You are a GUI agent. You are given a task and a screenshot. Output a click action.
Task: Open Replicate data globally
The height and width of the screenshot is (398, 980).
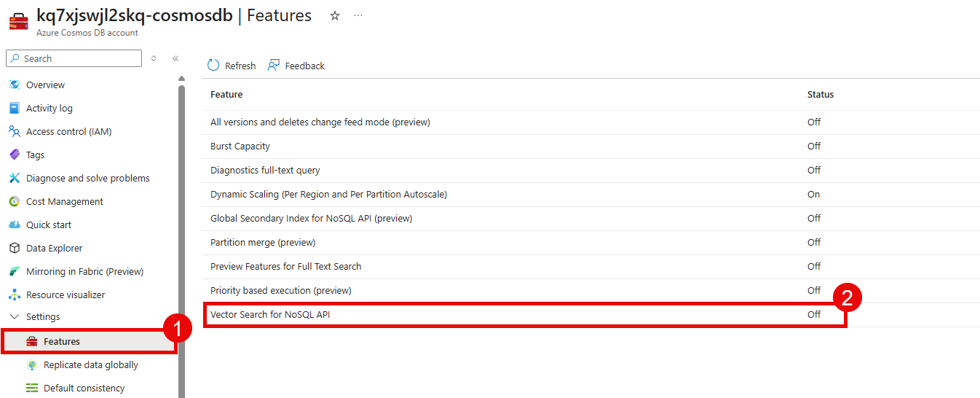click(x=90, y=364)
